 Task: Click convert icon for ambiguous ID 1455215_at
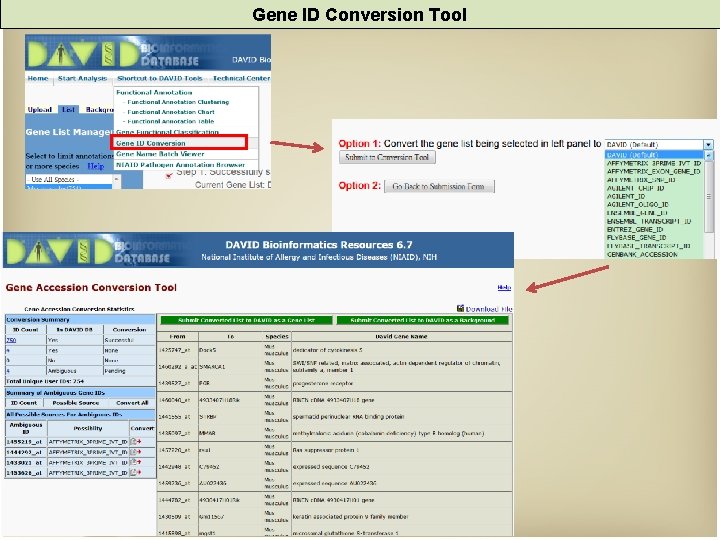[x=136, y=441]
